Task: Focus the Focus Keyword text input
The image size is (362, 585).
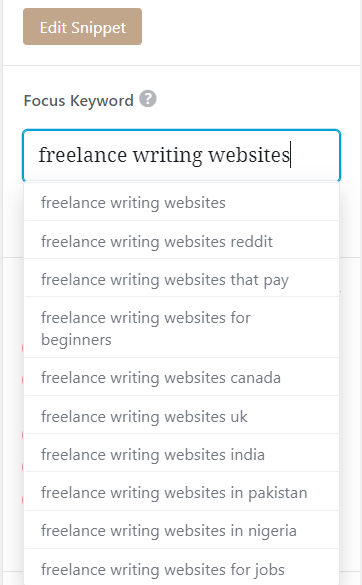Action: tap(181, 155)
